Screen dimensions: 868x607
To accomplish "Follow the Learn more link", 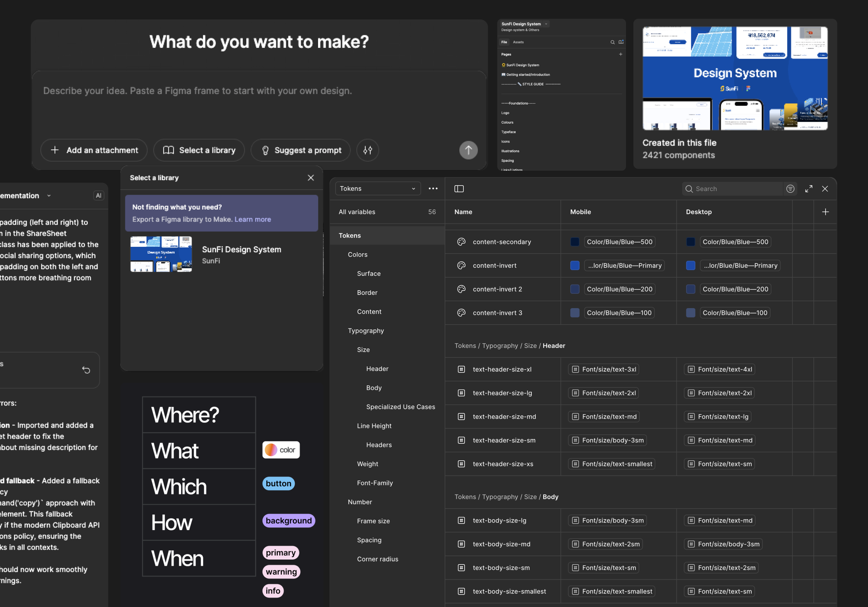I will coord(252,219).
